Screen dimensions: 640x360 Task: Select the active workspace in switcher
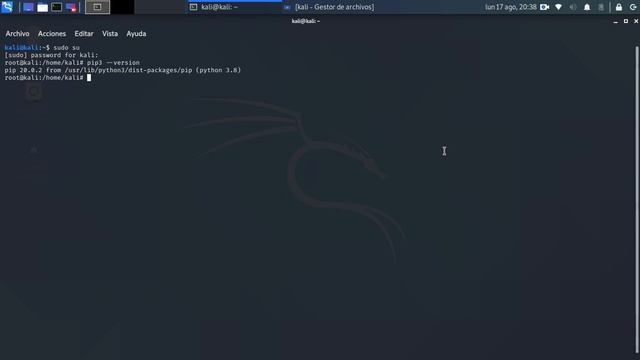click(98, 7)
